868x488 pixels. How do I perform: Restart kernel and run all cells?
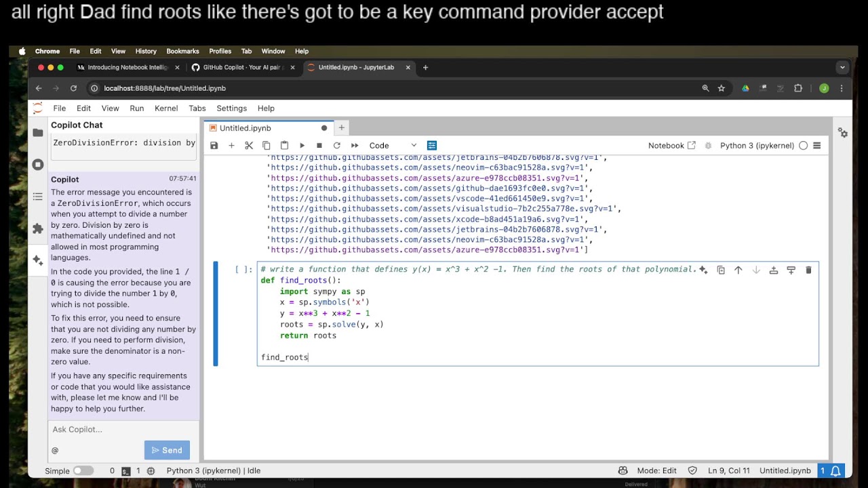(355, 146)
